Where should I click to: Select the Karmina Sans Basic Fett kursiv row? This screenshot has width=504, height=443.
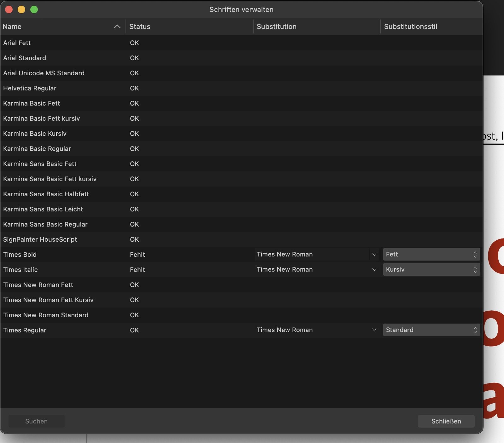[242, 179]
